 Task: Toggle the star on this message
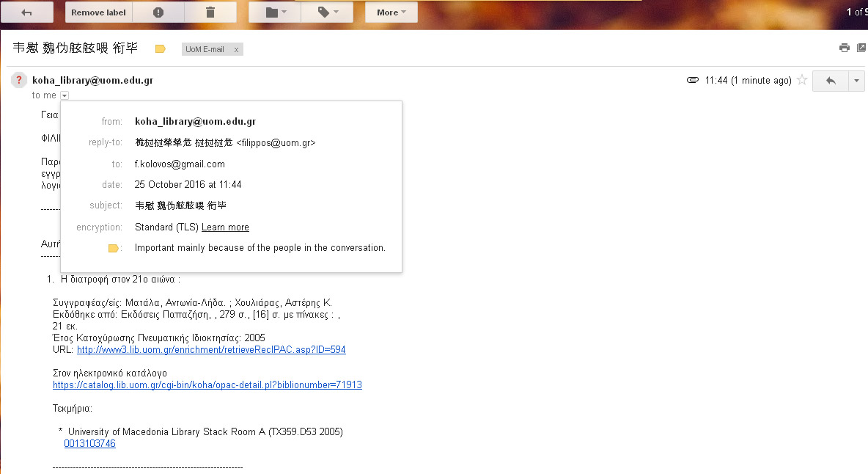(802, 81)
